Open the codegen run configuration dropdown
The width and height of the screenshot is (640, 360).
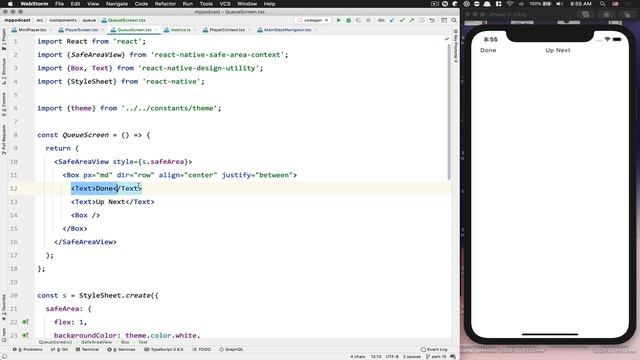(x=313, y=20)
